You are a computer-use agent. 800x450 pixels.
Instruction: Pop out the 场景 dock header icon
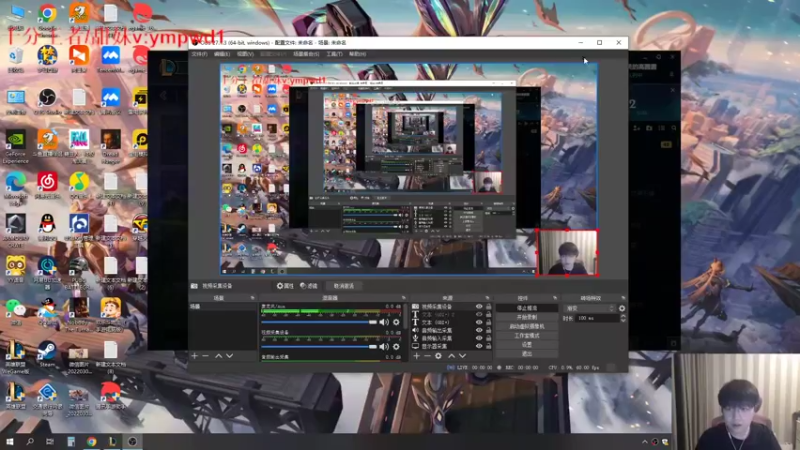pos(253,298)
